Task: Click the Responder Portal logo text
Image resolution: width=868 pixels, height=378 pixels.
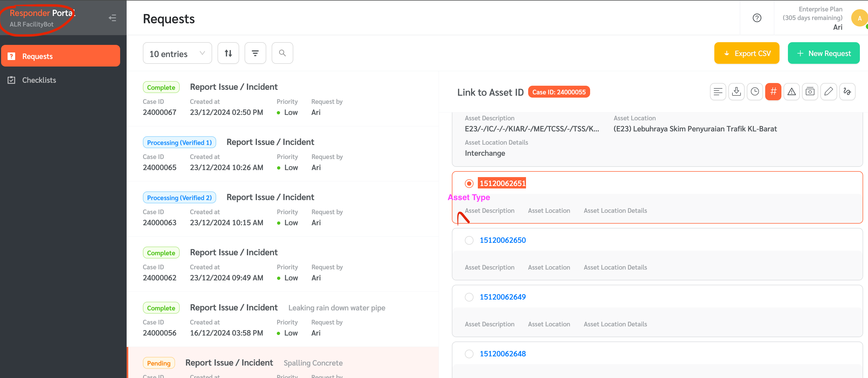Action: click(x=42, y=13)
